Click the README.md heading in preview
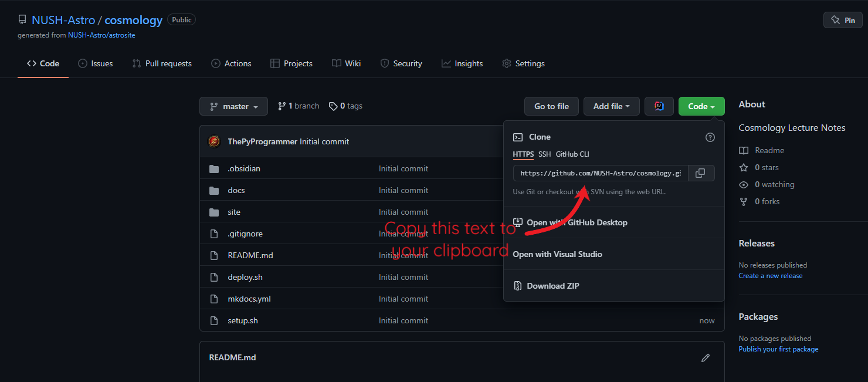This screenshot has width=868, height=382. (232, 357)
